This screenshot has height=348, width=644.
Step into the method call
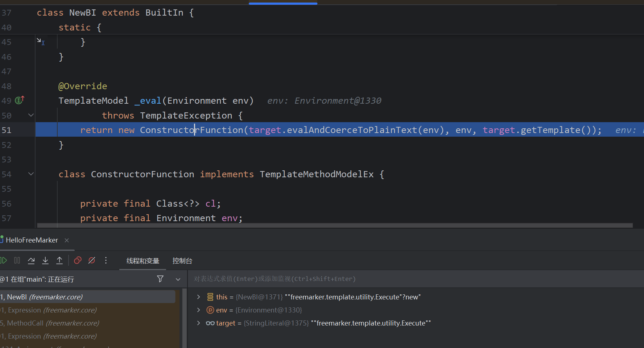click(45, 260)
